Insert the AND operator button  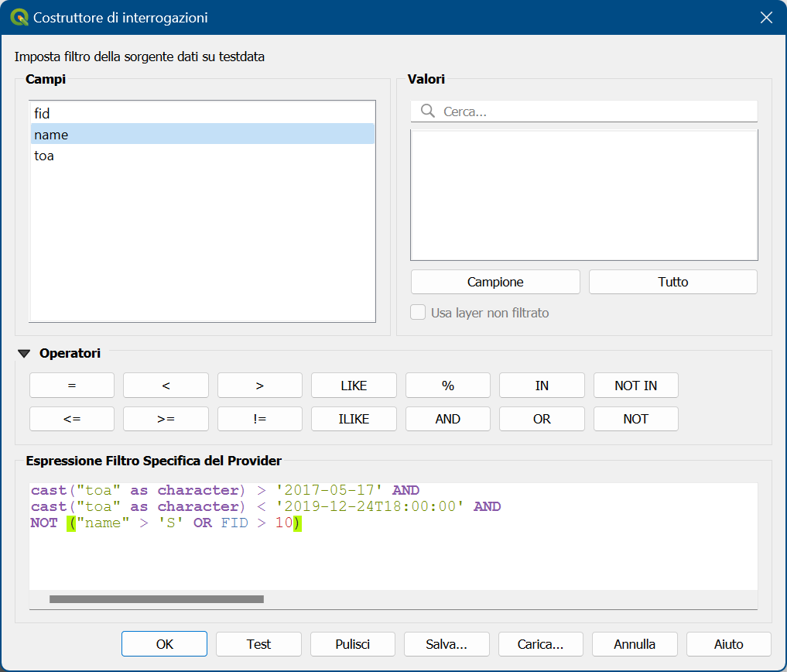point(448,419)
